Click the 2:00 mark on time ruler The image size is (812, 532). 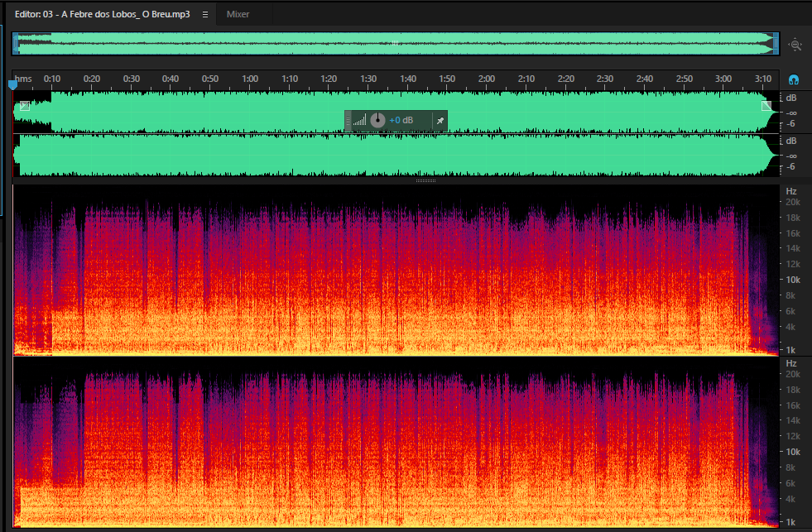[487, 79]
